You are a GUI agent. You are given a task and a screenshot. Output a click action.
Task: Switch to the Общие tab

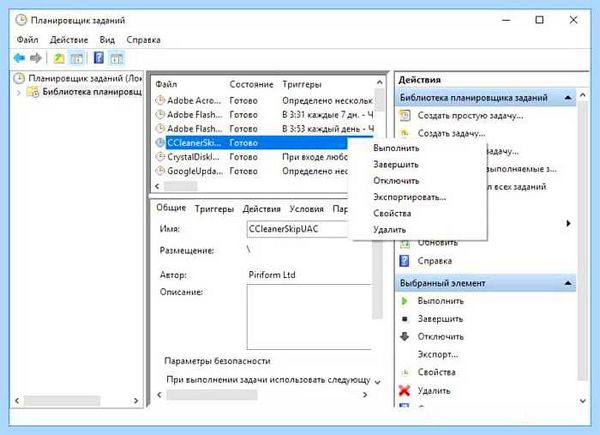tap(171, 208)
